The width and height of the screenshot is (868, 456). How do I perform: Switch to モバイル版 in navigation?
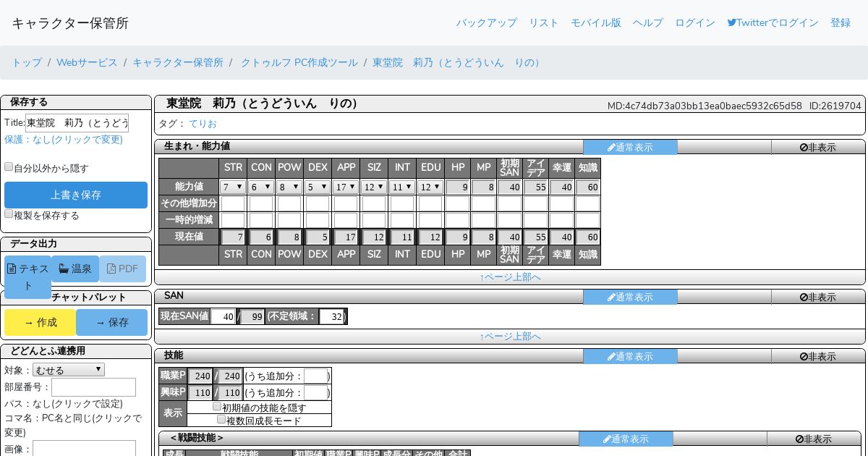pyautogui.click(x=595, y=22)
